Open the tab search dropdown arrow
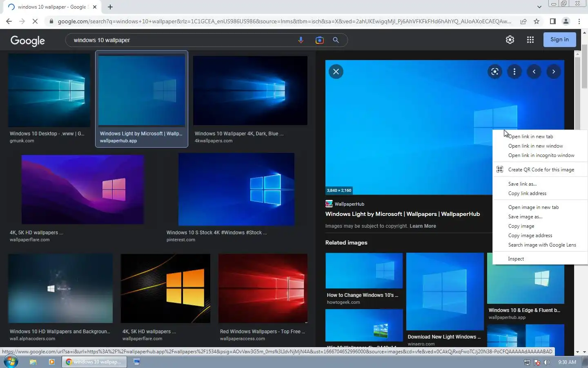 [539, 7]
